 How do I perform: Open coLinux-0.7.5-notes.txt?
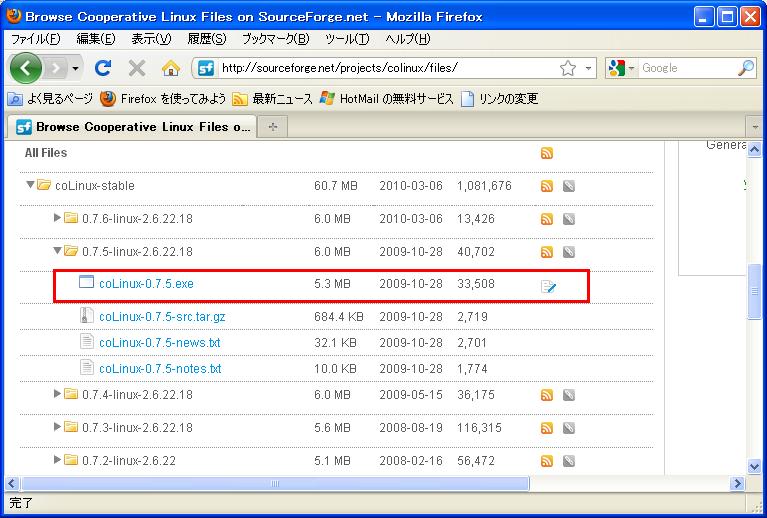[160, 368]
